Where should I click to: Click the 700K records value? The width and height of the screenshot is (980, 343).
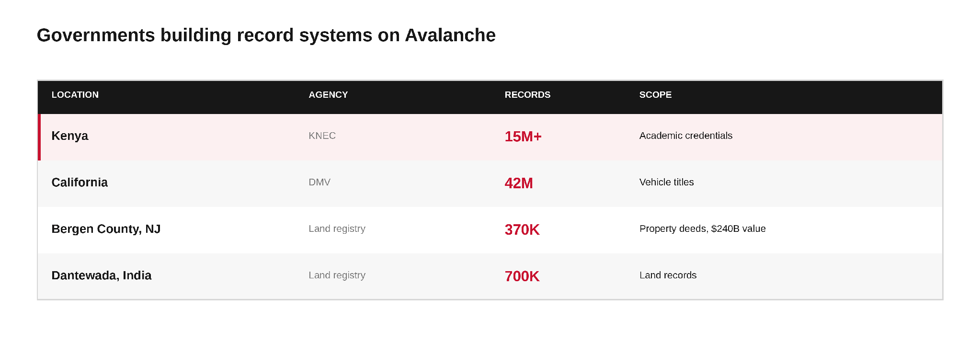522,276
